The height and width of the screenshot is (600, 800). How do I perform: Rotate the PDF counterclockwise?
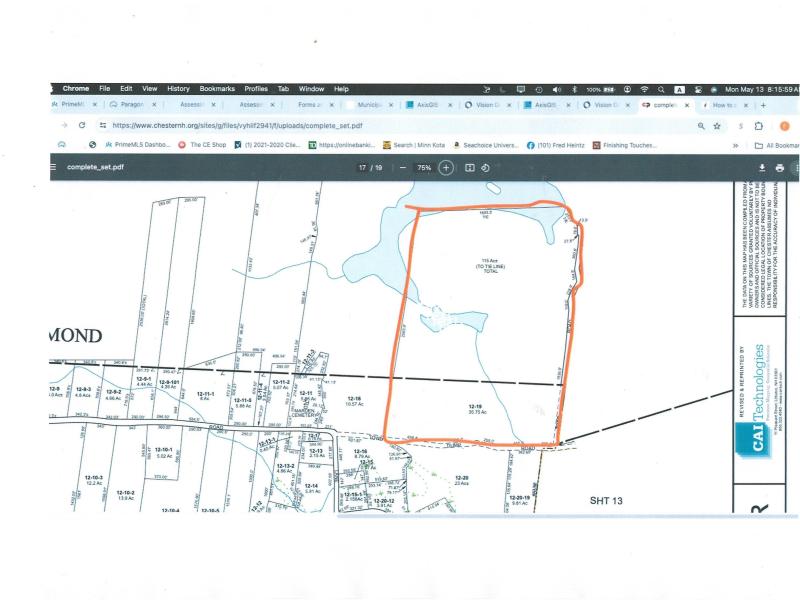coord(485,167)
